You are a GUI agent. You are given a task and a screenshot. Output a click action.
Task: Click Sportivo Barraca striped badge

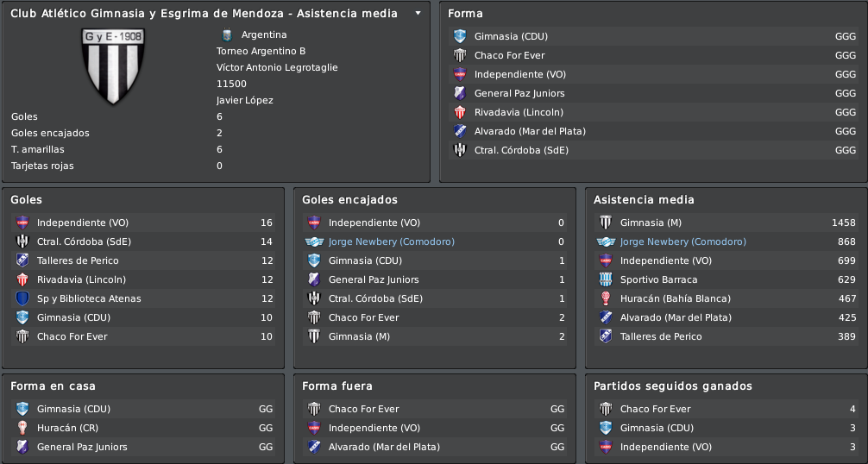606,279
